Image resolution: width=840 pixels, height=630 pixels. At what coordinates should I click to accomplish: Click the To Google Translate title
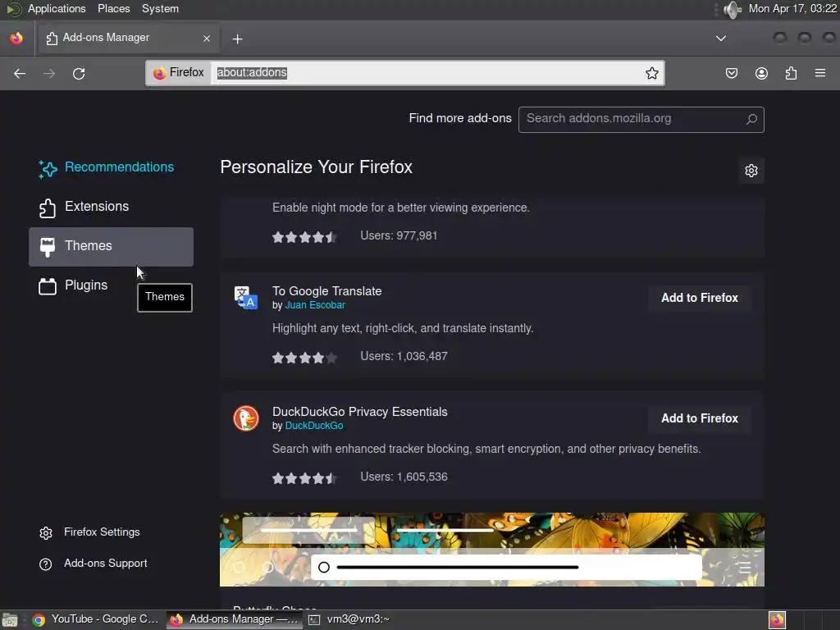326,291
